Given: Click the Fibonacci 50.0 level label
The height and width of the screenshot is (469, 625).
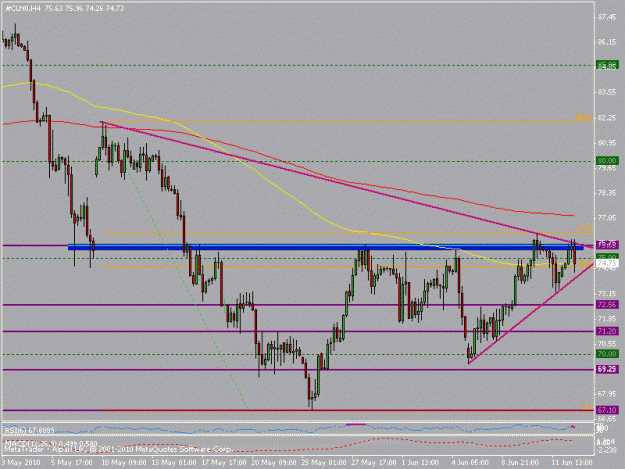Looking at the screenshot, I should 586,263.
